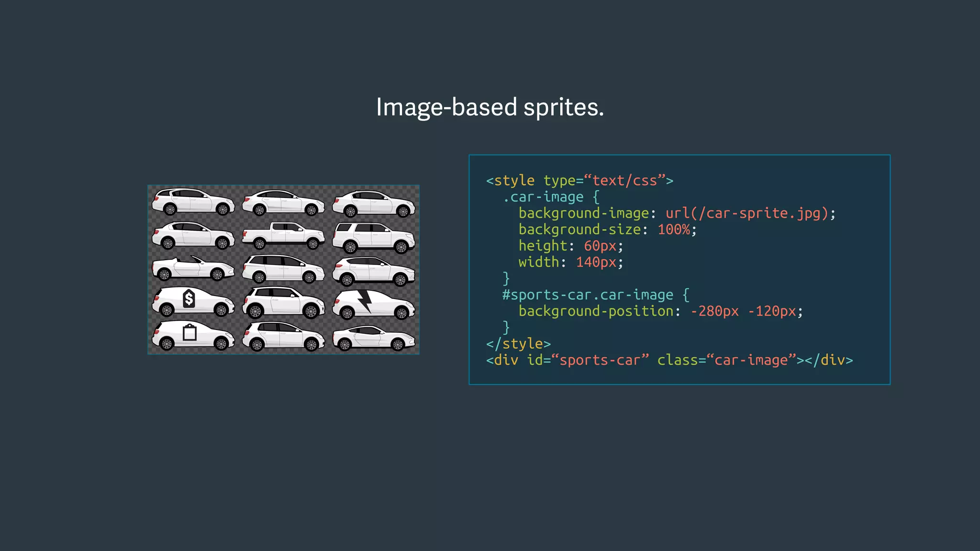Select the sports coupe in the bottom-right corner
This screenshot has width=980, height=551.
(x=374, y=338)
